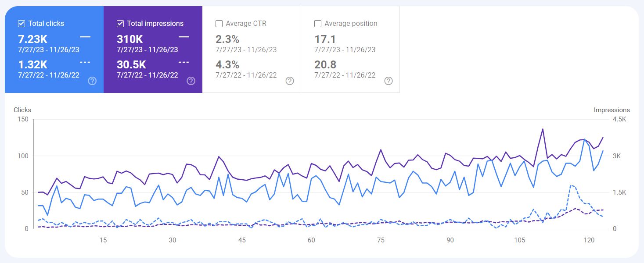This screenshot has width=644, height=263.
Task: Click the dashed line legend beside 30.5K
Action: tap(184, 62)
